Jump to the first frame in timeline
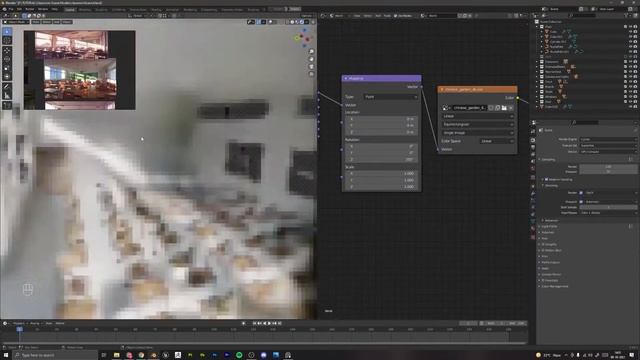This screenshot has height=360, width=640. (254, 323)
